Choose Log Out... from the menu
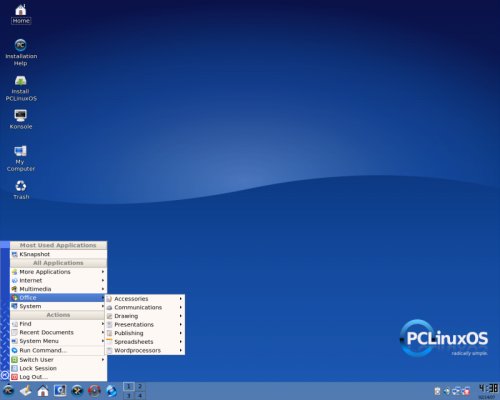Viewport: 500px width, 400px height. click(x=58, y=377)
